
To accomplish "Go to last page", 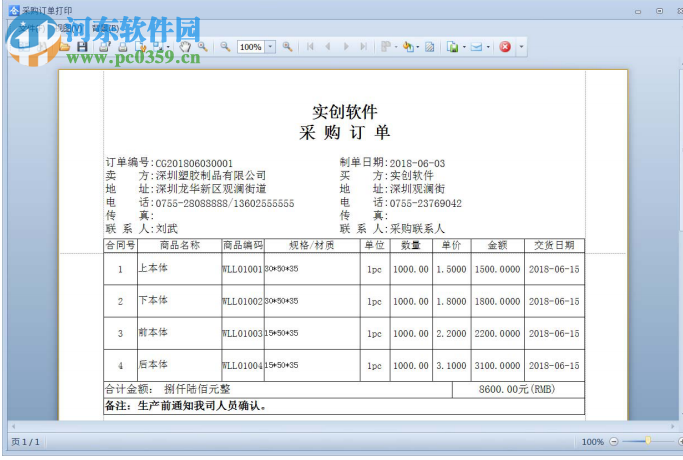I will click(x=363, y=47).
